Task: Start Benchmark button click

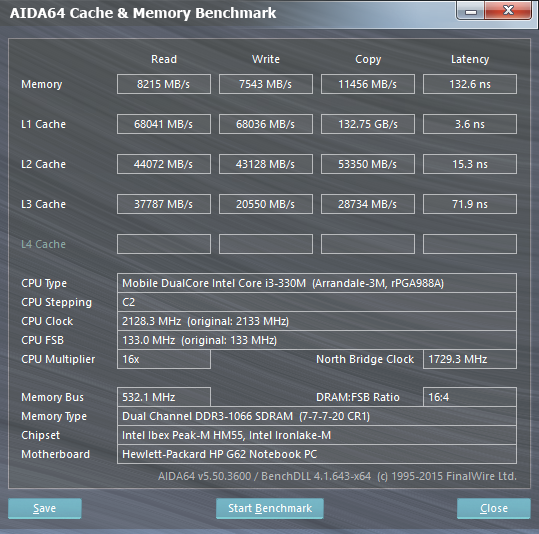Action: 270,508
